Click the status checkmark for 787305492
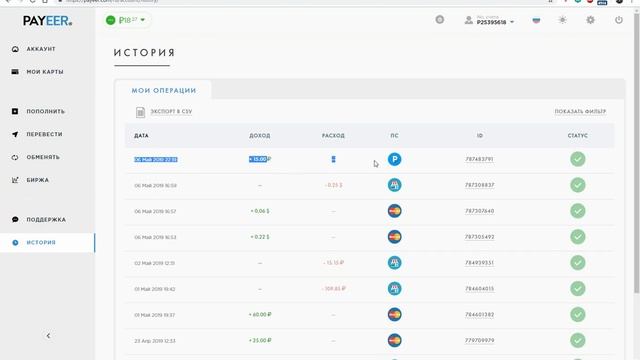Screen dimensions: 640x360 (578, 237)
